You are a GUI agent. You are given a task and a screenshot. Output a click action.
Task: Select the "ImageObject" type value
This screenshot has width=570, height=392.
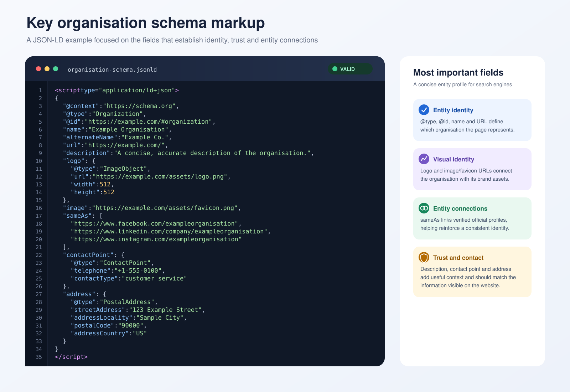point(123,169)
